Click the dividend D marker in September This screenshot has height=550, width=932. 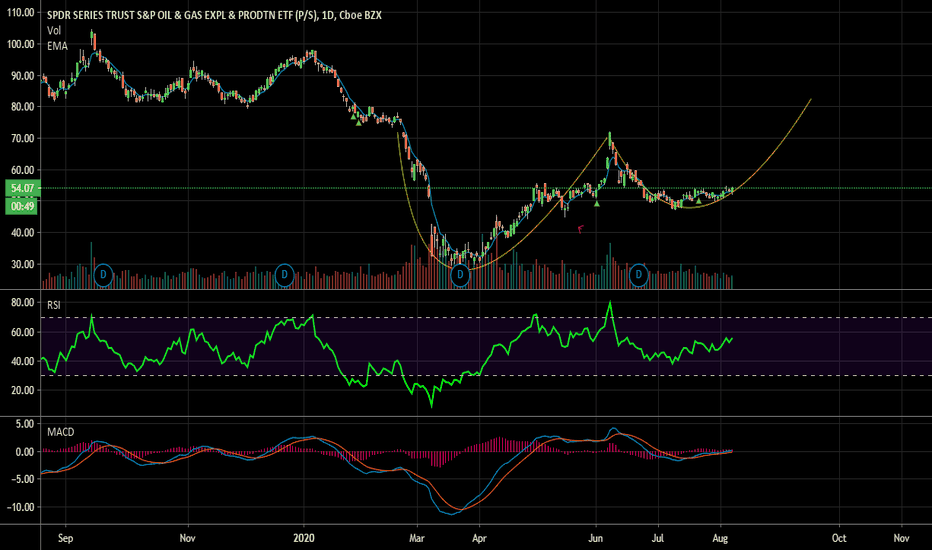103,275
